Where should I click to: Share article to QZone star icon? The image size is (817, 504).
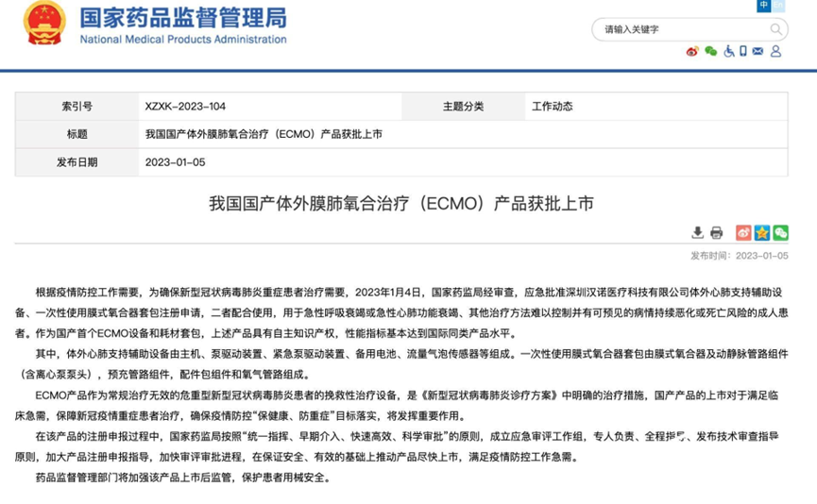[761, 232]
